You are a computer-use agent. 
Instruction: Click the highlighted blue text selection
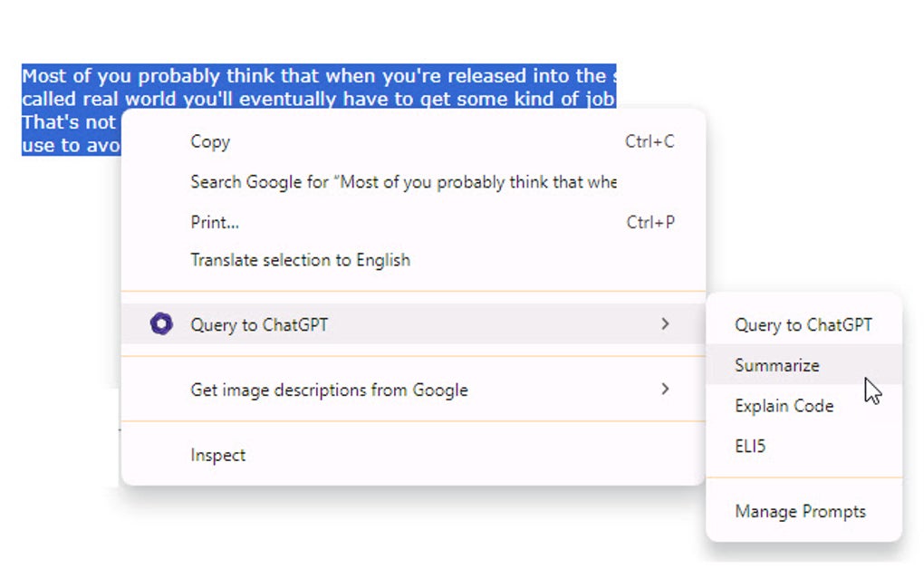[x=317, y=88]
